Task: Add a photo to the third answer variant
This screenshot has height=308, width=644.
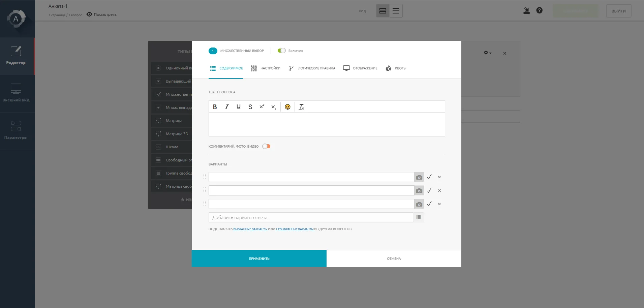Action: pyautogui.click(x=419, y=204)
